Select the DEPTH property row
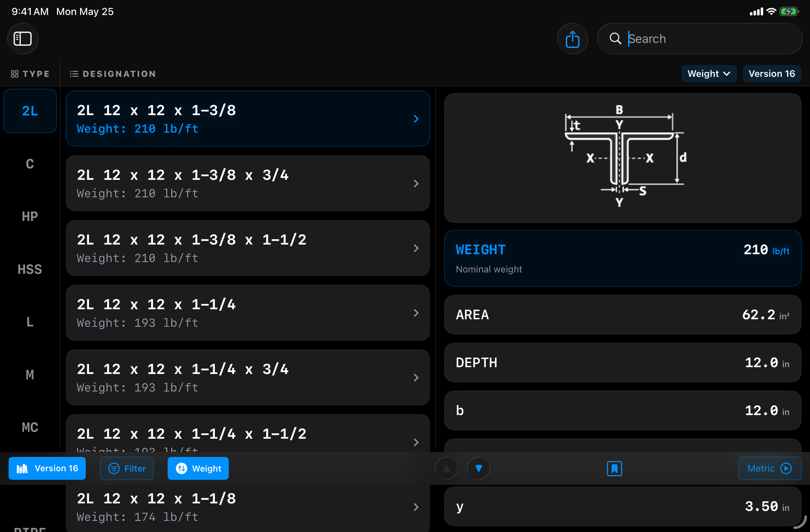810x532 pixels. pos(623,363)
